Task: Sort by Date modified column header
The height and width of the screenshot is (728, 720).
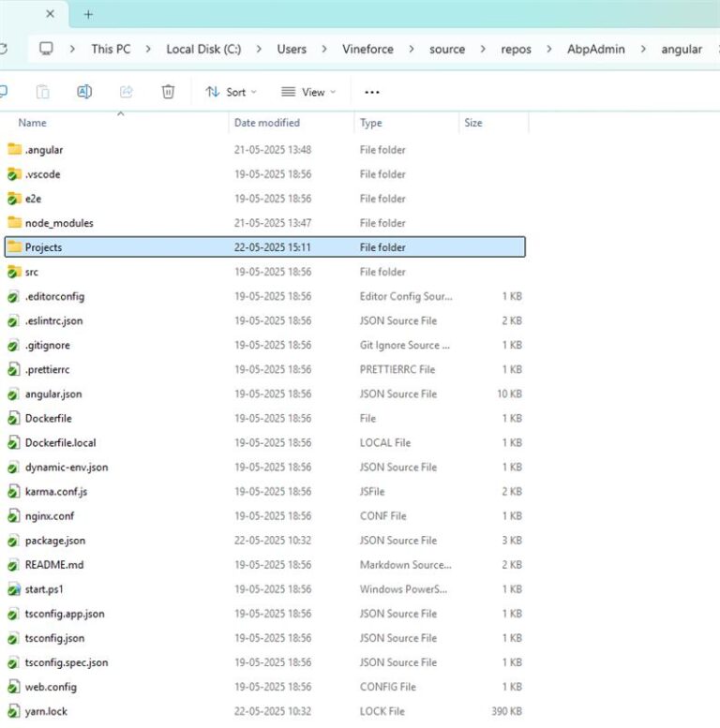Action: pyautogui.click(x=267, y=123)
